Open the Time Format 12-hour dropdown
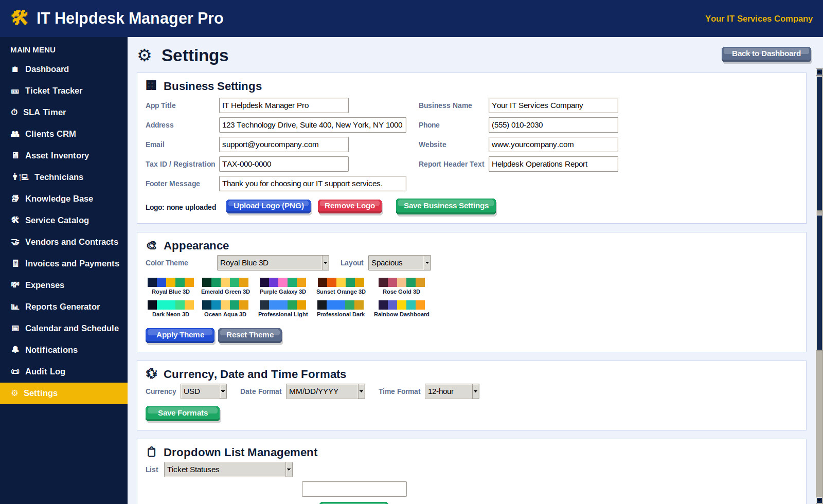The width and height of the screenshot is (823, 504). 452,391
